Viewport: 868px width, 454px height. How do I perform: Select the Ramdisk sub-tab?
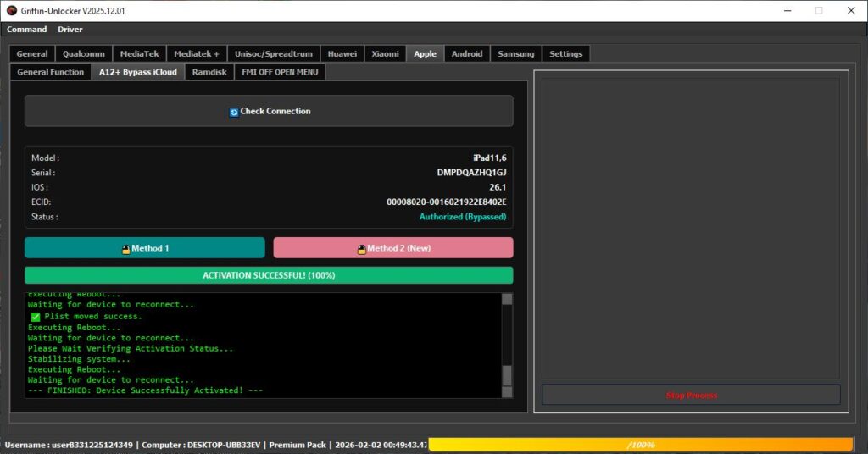(209, 72)
